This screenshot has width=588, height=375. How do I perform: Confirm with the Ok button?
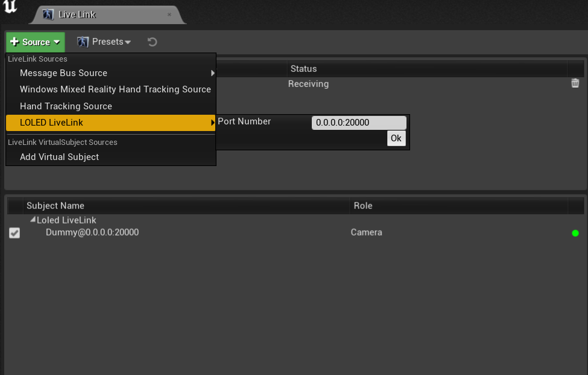[x=396, y=138]
